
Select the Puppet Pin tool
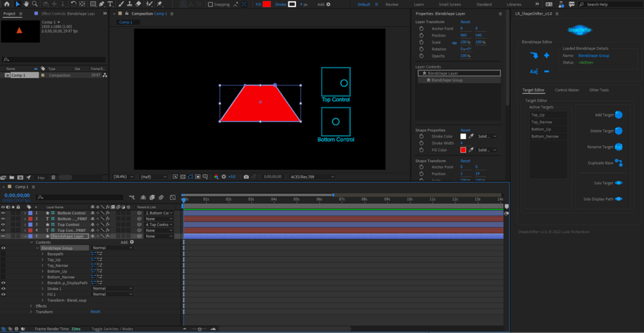click(160, 4)
